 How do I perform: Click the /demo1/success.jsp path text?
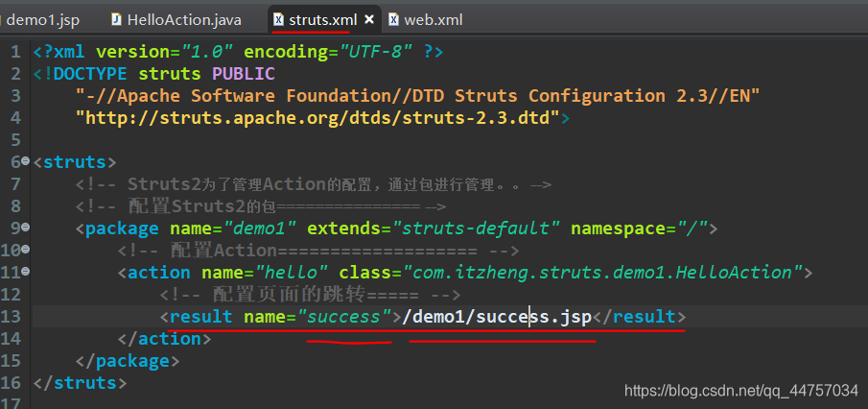[498, 317]
